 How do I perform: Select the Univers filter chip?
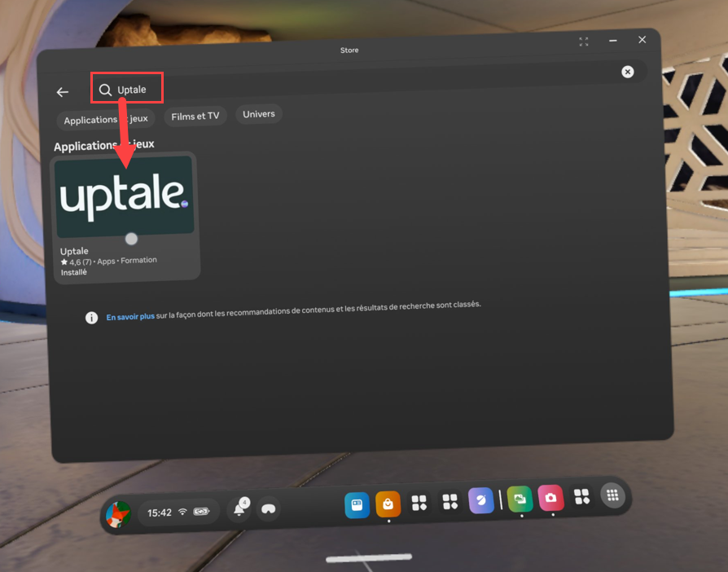click(259, 114)
